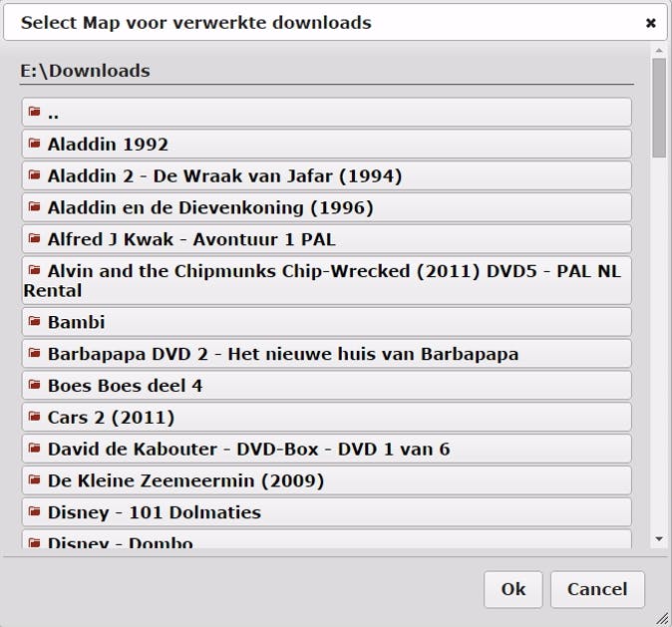Open the Disney - Dombo folder

(x=327, y=539)
